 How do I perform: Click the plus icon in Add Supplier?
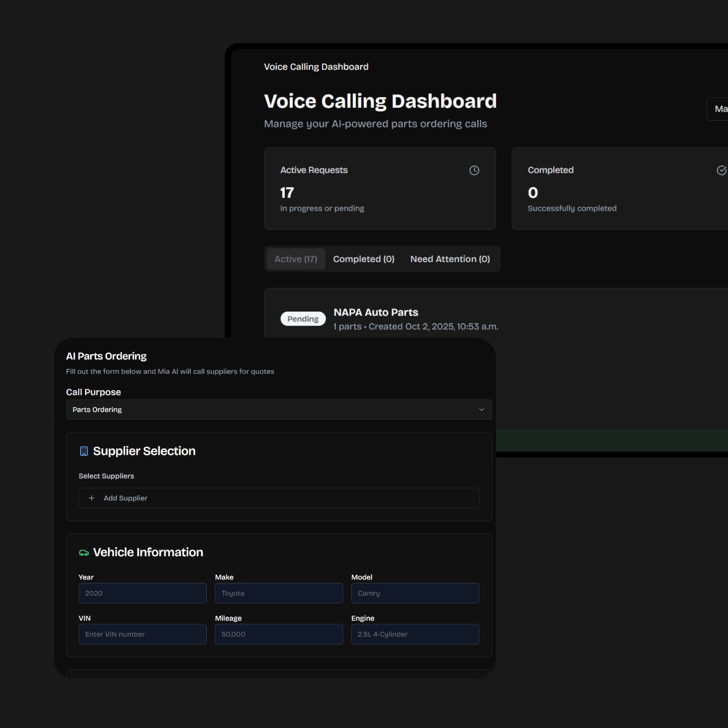pyautogui.click(x=92, y=498)
